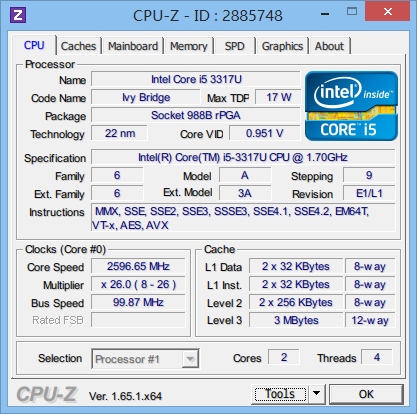Minimize the CPU-Z window
Image resolution: width=417 pixels, height=414 pixels.
point(325,14)
